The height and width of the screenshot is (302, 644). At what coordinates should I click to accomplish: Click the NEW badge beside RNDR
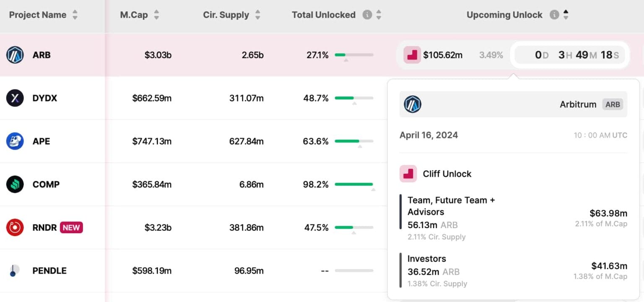pos(71,227)
